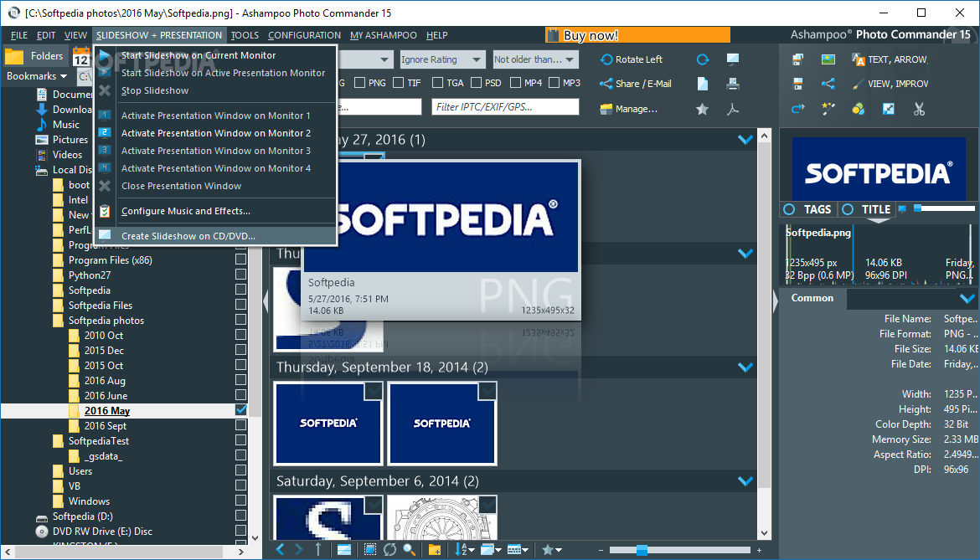
Task: Toggle the TIF filter checkbox
Action: pos(398,82)
